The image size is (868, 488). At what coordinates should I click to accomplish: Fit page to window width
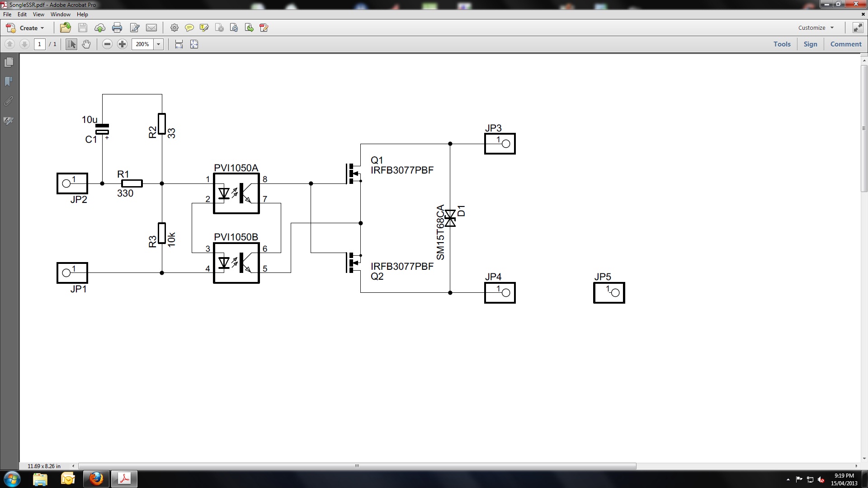179,44
